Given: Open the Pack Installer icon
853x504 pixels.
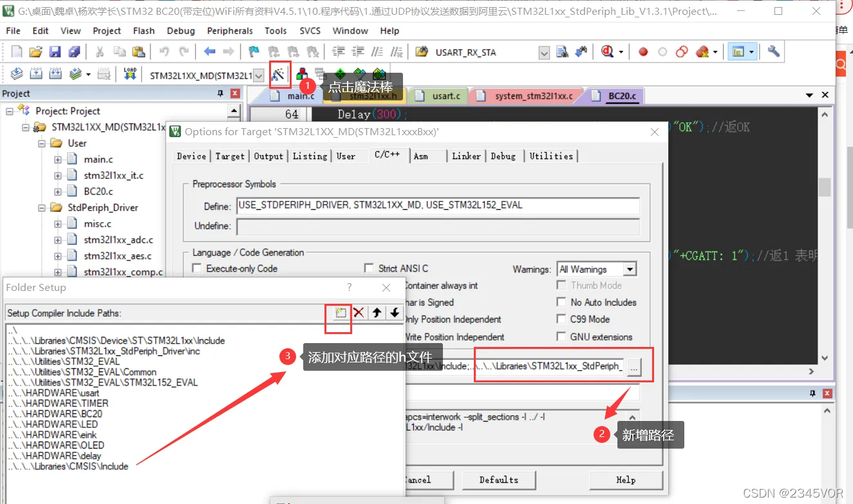Looking at the screenshot, I should (x=380, y=75).
